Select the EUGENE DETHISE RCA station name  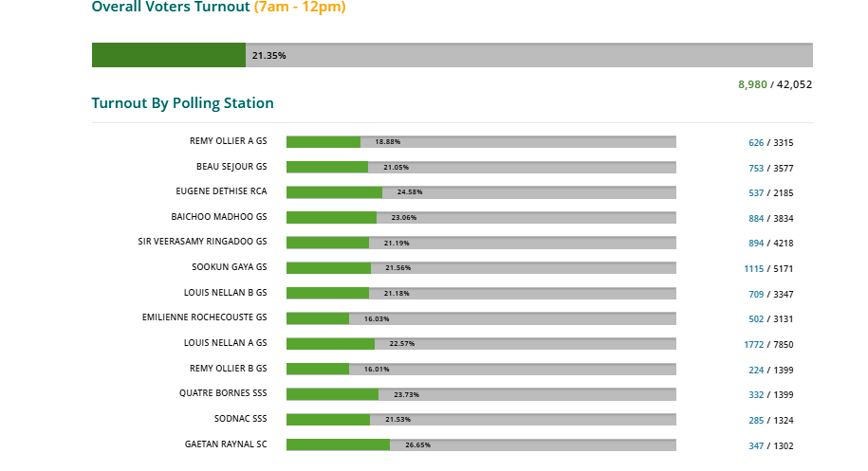(221, 191)
